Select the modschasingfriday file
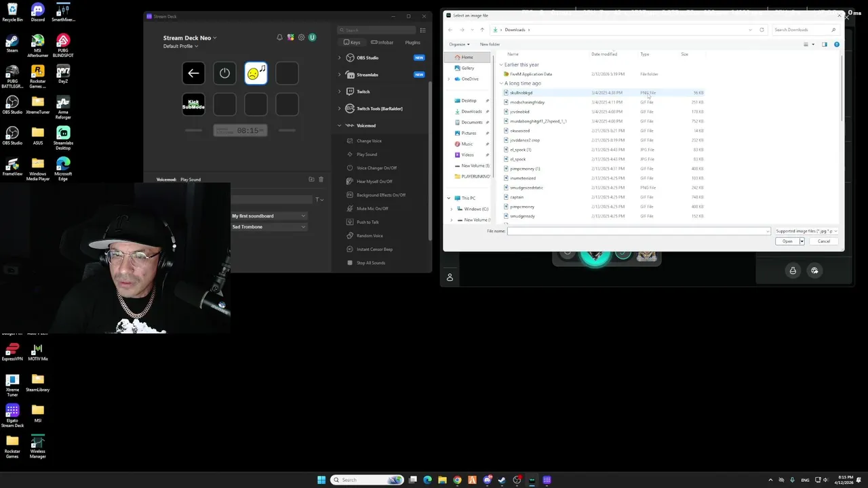This screenshot has height=488, width=868. click(x=527, y=102)
